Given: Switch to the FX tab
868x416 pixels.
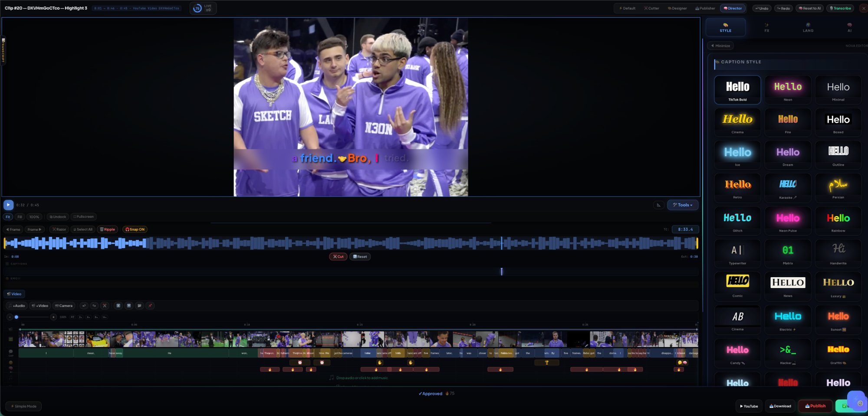Looking at the screenshot, I should tap(766, 28).
